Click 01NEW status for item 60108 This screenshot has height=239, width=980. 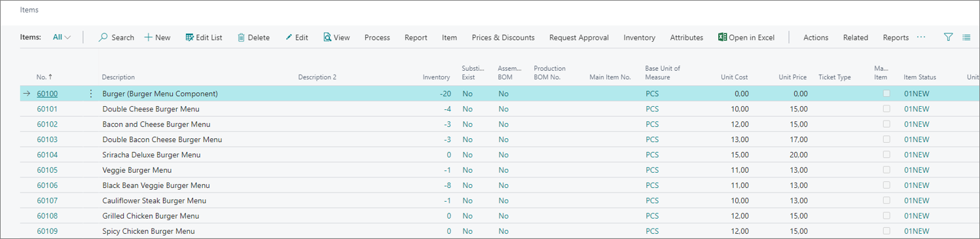pyautogui.click(x=916, y=215)
